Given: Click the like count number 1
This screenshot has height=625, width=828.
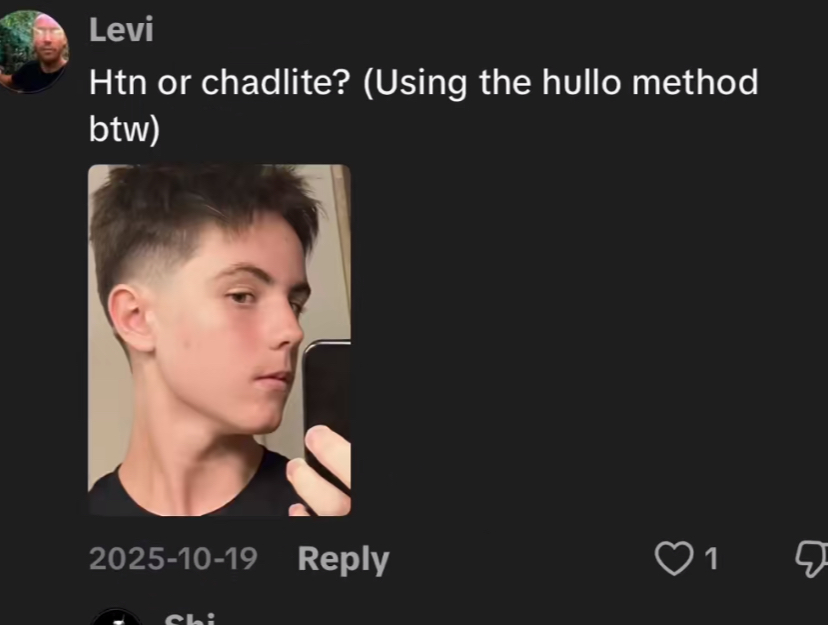Looking at the screenshot, I should [711, 558].
